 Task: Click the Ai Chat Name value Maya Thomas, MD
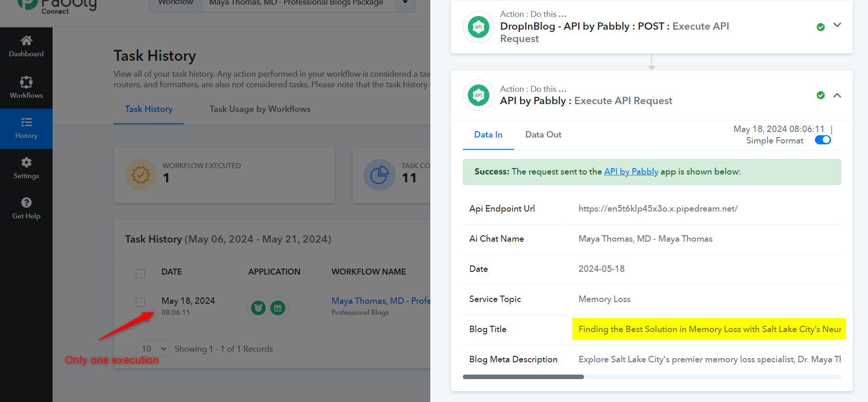pyautogui.click(x=645, y=239)
